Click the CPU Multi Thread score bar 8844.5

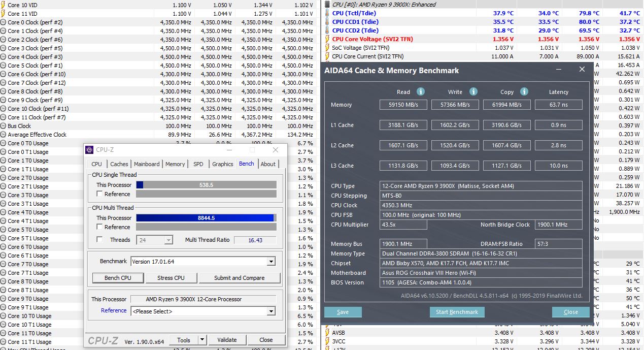click(x=206, y=218)
